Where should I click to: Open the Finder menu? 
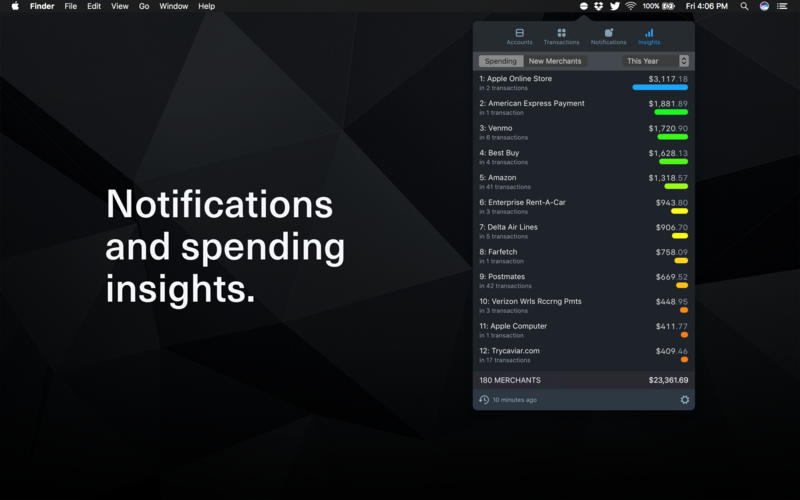pyautogui.click(x=42, y=6)
